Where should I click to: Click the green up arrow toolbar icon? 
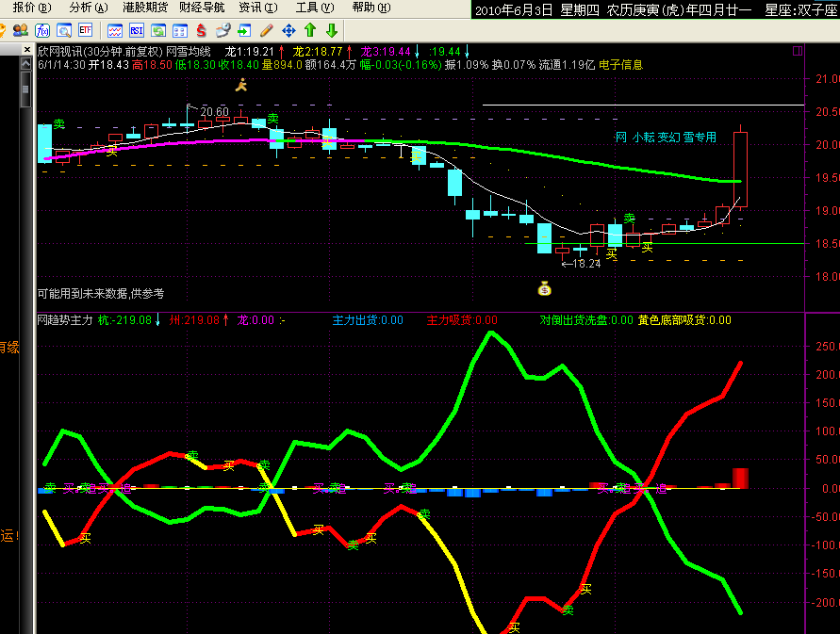[310, 31]
